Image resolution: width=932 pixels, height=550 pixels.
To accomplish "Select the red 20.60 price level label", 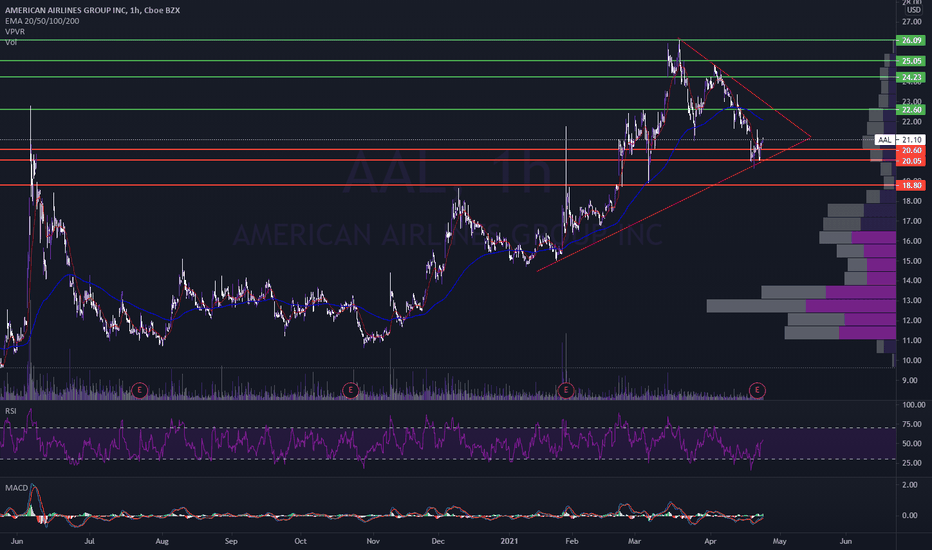I will click(911, 150).
